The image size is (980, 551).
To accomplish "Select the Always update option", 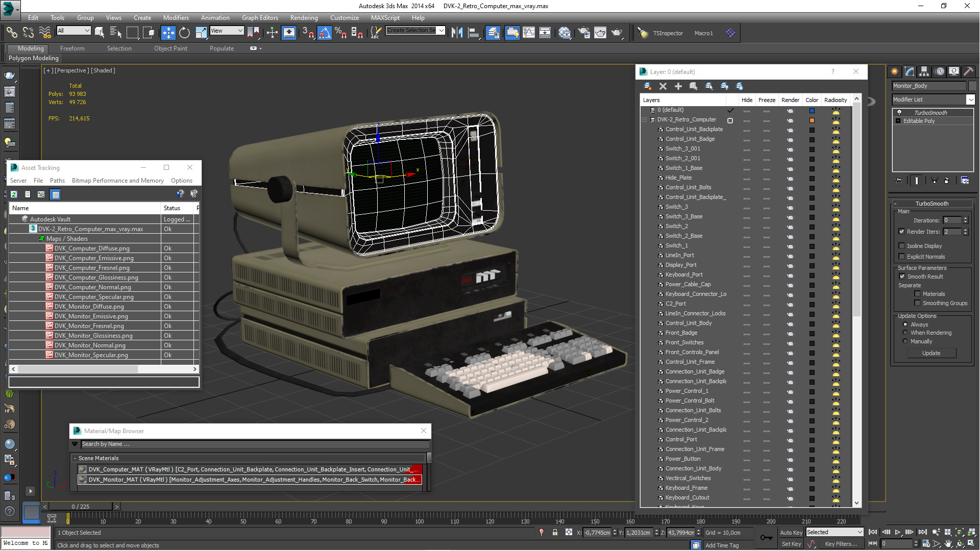I will point(905,324).
